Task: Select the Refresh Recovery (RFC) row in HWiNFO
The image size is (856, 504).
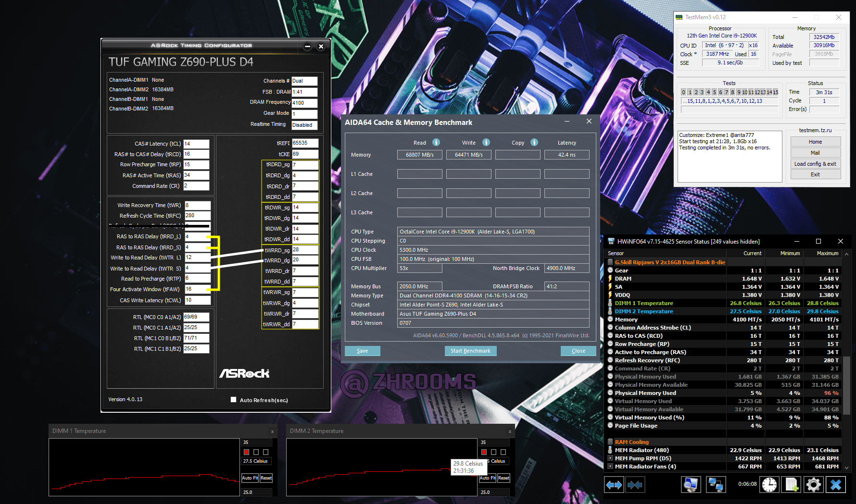Action: [724, 360]
